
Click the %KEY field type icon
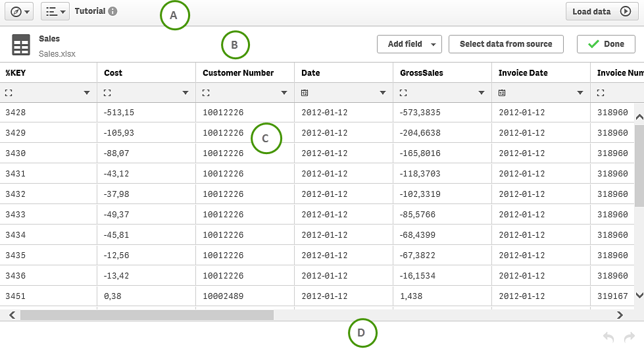coord(9,93)
